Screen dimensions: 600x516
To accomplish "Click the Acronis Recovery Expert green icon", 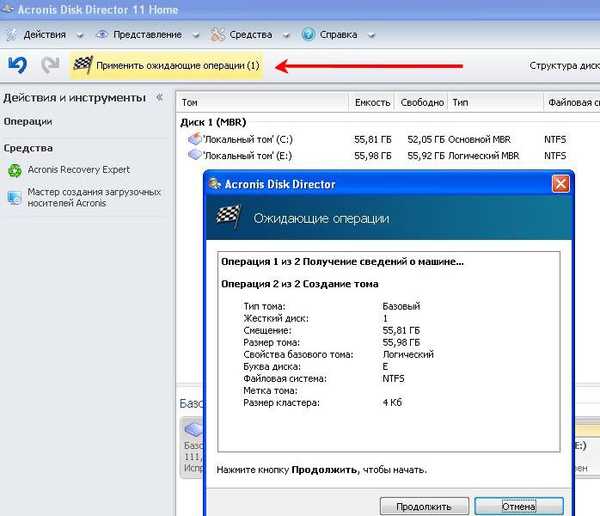I will point(15,170).
